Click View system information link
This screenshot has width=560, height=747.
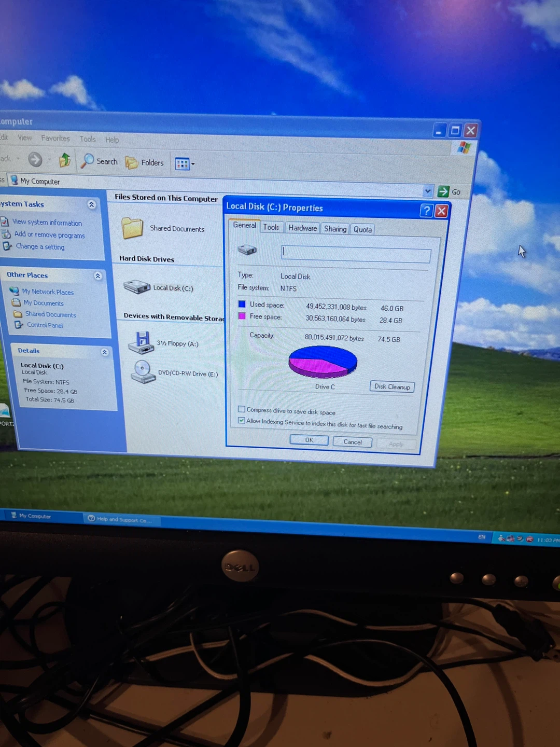pos(47,223)
